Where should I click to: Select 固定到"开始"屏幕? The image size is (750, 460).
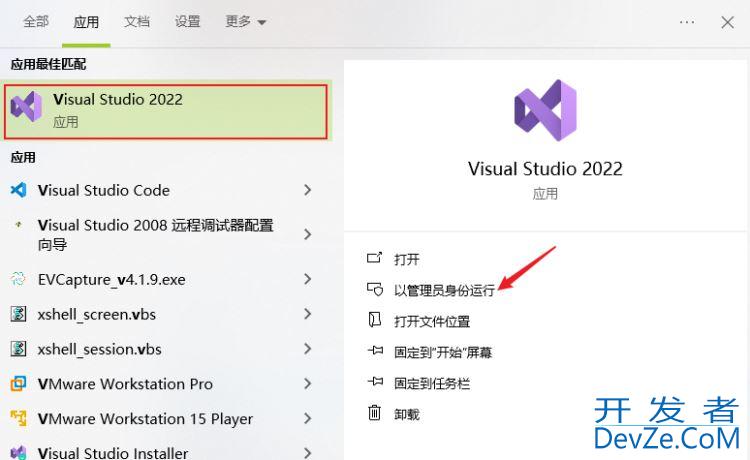(x=443, y=352)
